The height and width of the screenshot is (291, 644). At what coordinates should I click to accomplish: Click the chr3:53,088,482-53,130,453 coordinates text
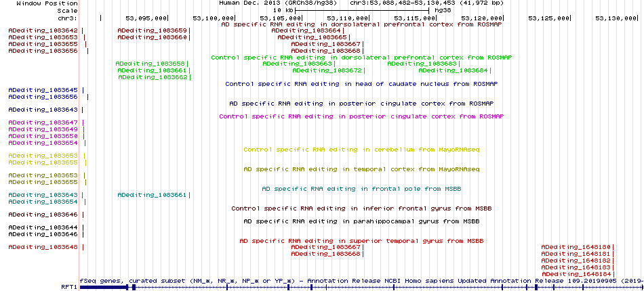click(x=427, y=3)
